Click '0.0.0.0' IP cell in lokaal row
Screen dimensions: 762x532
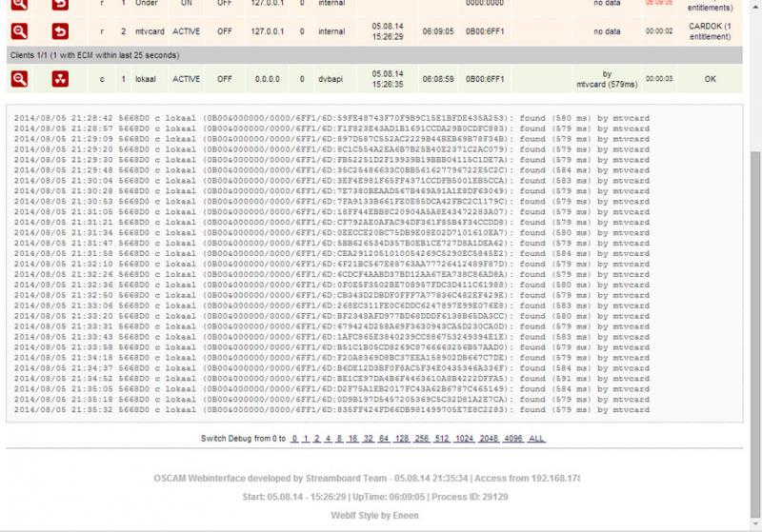coord(268,79)
